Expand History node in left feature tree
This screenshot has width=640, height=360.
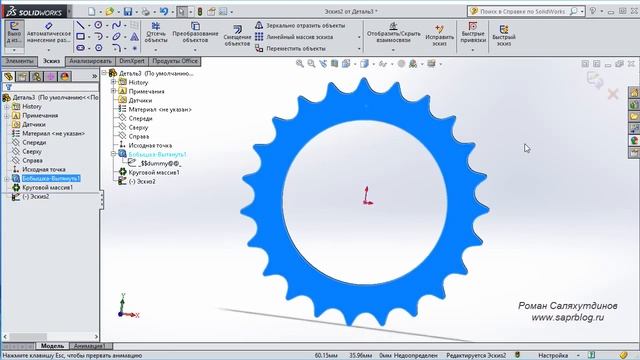click(x=7, y=107)
